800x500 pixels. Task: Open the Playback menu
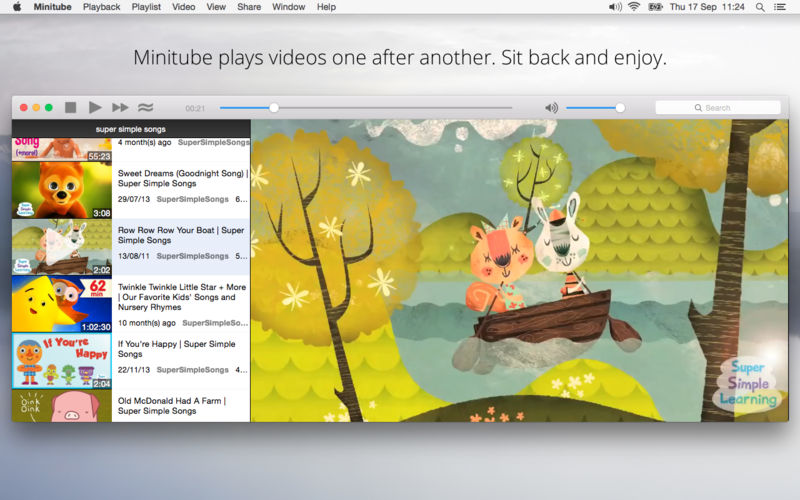tap(101, 7)
